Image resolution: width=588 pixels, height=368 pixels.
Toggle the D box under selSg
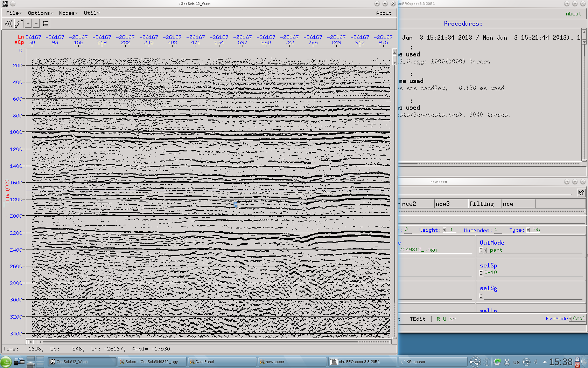click(x=481, y=296)
